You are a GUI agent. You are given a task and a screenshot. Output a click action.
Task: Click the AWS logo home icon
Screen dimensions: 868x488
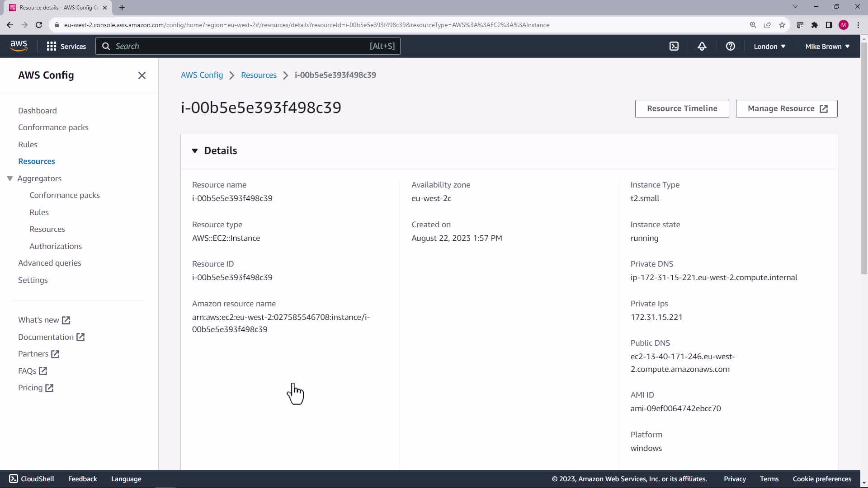click(19, 46)
